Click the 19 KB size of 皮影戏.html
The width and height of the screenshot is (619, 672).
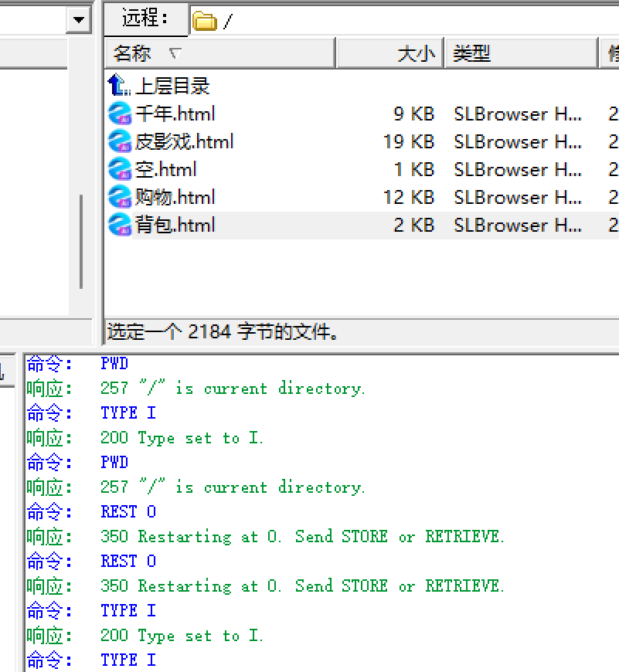[409, 142]
